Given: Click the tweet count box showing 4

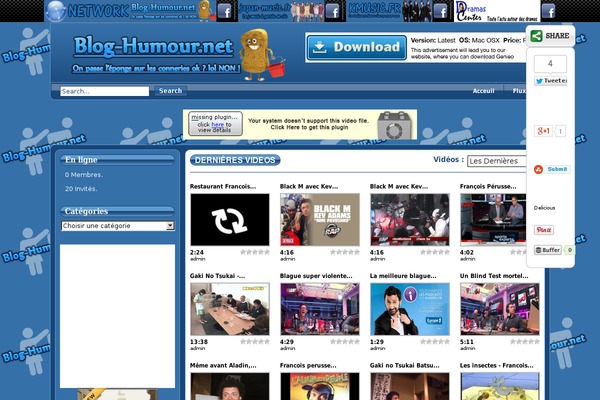Looking at the screenshot, I should (550, 64).
